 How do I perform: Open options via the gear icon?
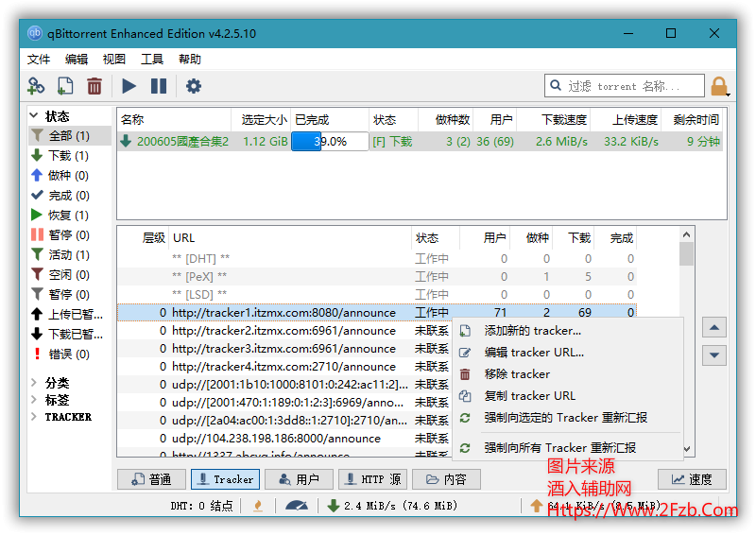pos(194,86)
